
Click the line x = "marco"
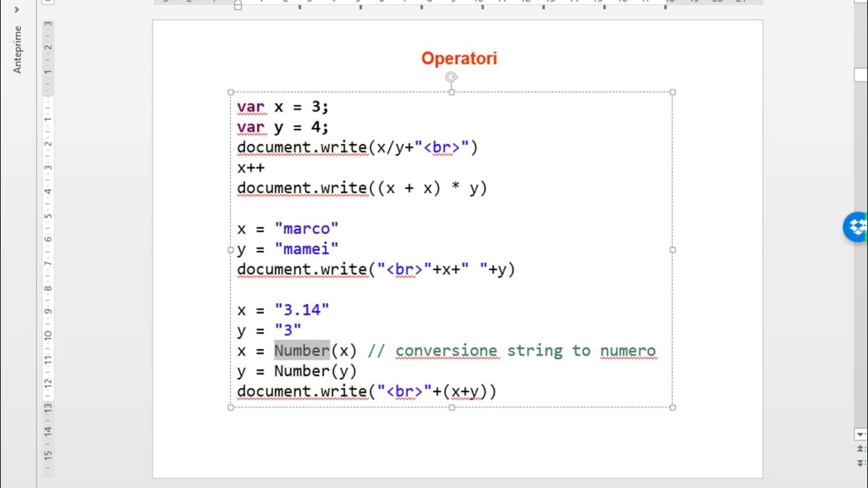[x=288, y=229]
